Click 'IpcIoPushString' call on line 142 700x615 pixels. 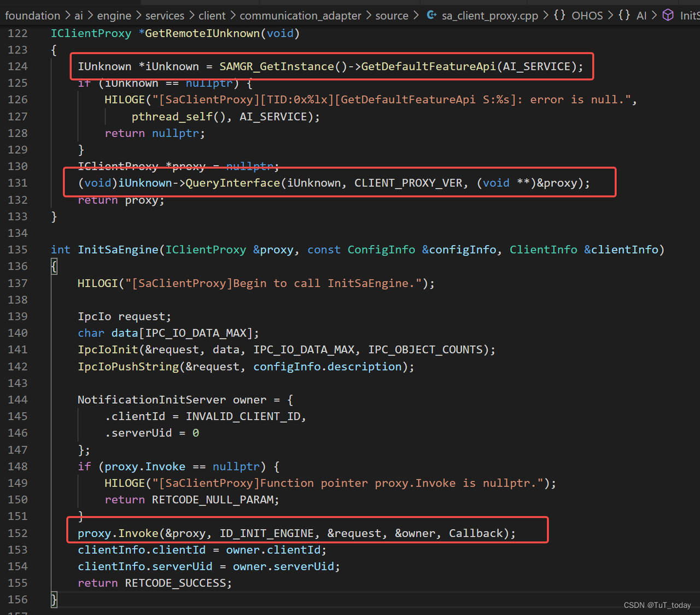click(x=128, y=367)
